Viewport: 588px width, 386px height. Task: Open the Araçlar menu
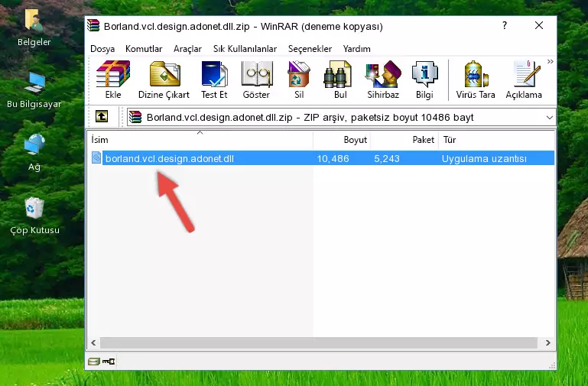pos(187,49)
